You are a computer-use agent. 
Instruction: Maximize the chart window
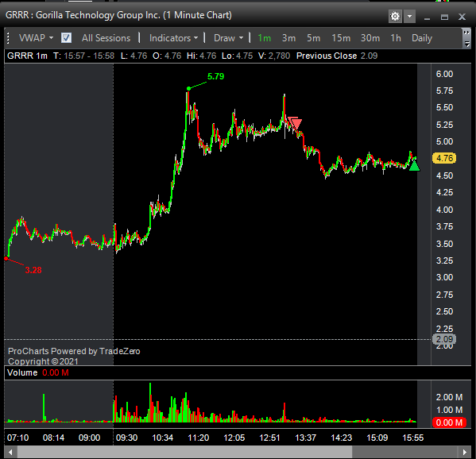444,17
